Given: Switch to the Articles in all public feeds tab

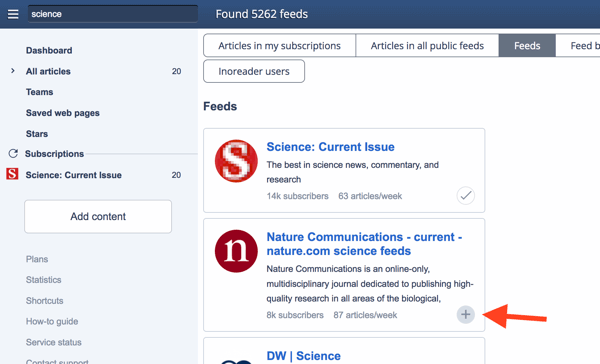Looking at the screenshot, I should pos(427,46).
